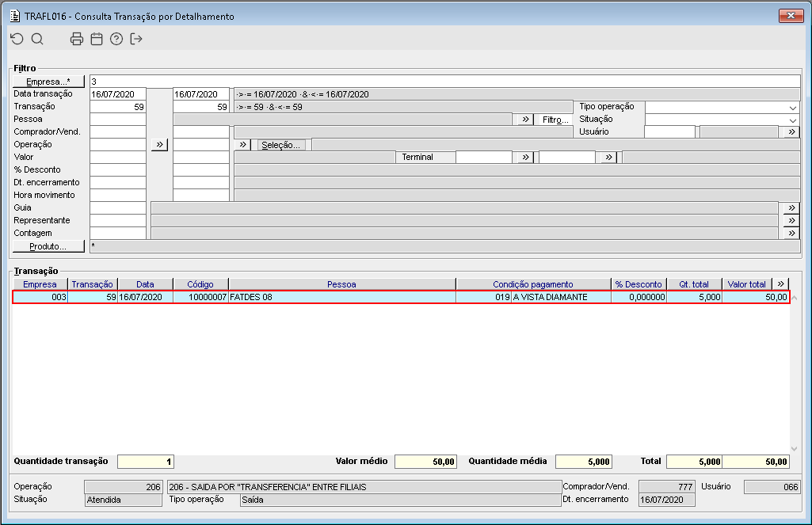Click the first Valor input field
The height and width of the screenshot is (525, 812).
[118, 158]
